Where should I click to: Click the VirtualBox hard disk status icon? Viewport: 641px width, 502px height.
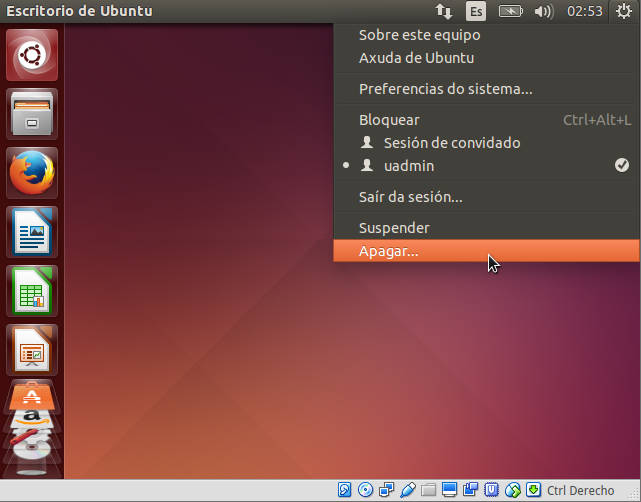[x=344, y=489]
